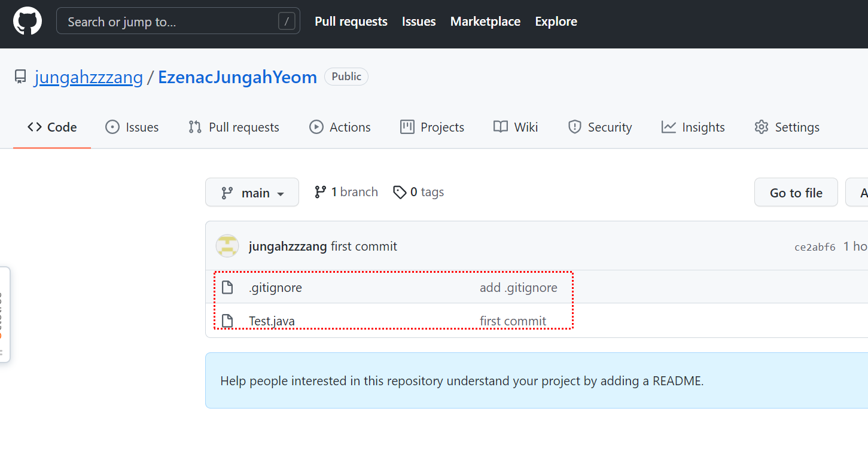Click the Projects tab board icon
The image size is (868, 457).
(407, 127)
